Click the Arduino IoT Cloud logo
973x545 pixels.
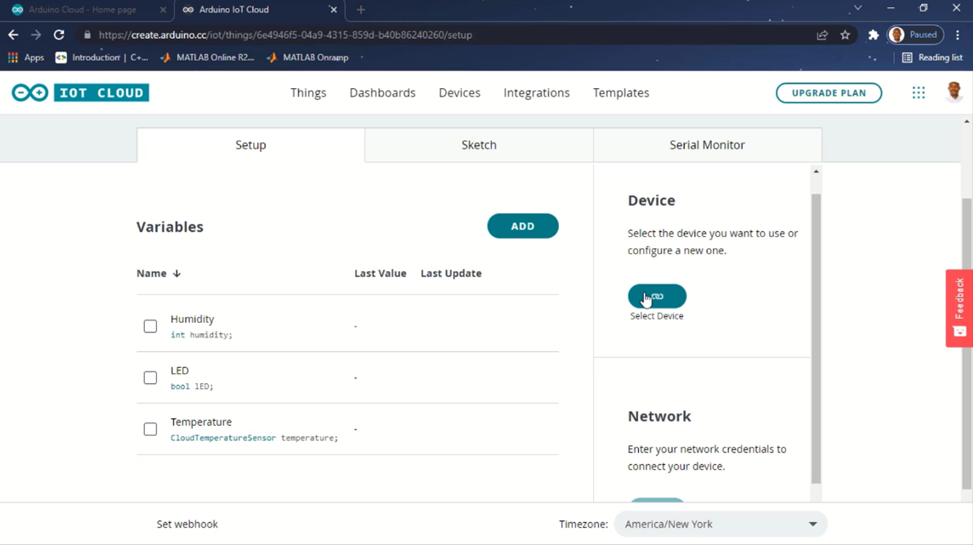click(80, 93)
